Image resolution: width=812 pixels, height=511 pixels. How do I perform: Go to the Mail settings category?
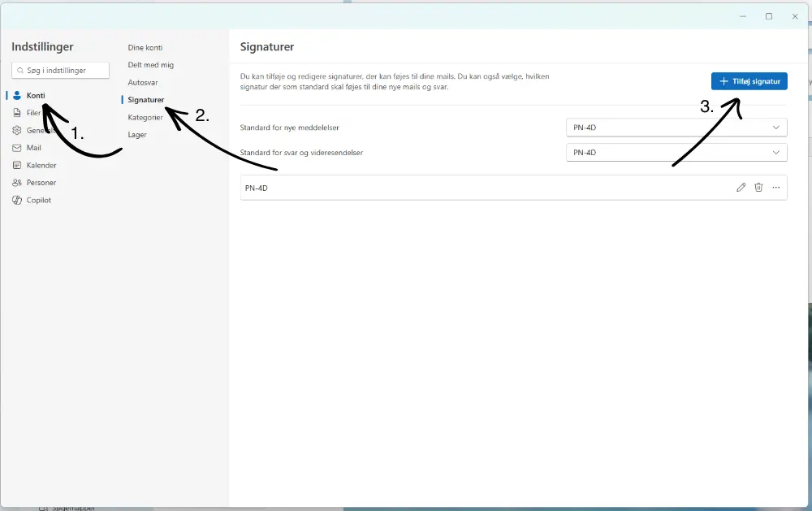pyautogui.click(x=33, y=148)
